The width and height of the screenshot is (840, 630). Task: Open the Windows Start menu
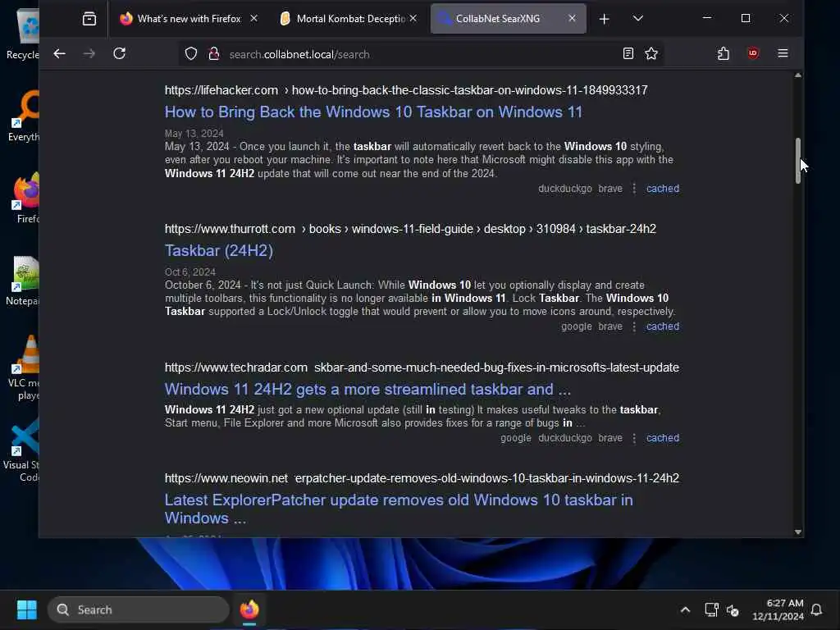pos(27,609)
